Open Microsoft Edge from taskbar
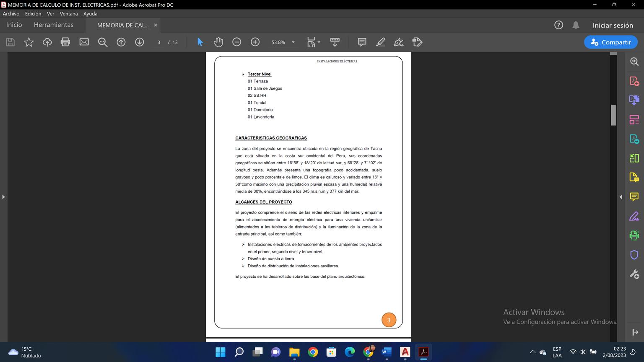The width and height of the screenshot is (644, 362). (350, 352)
